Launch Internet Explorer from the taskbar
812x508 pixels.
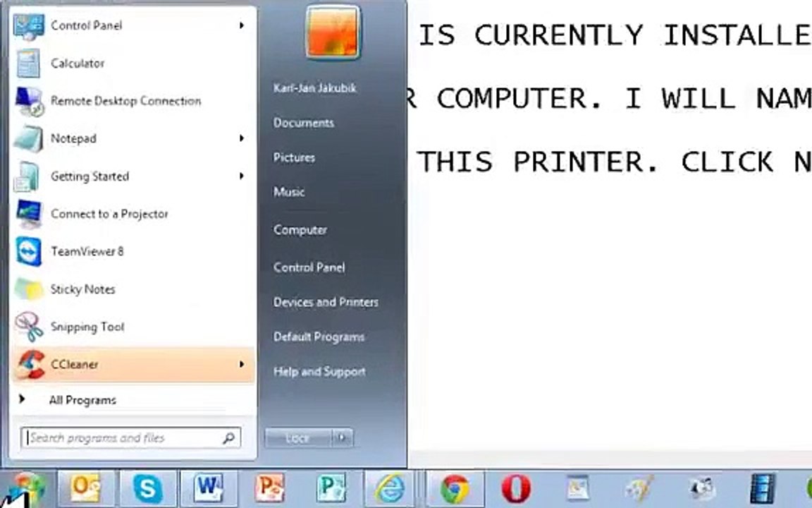click(390, 488)
